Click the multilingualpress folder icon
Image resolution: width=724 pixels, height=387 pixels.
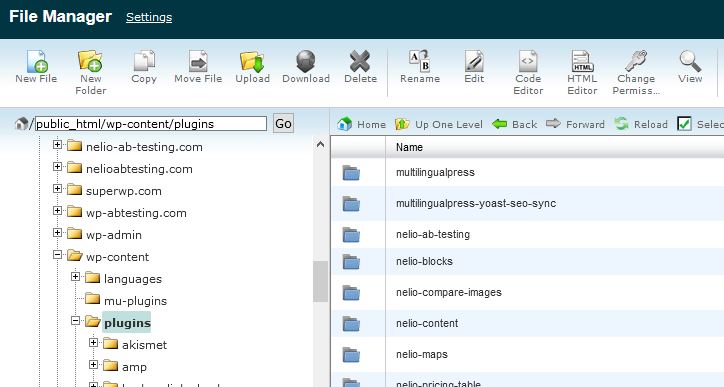[x=351, y=173]
